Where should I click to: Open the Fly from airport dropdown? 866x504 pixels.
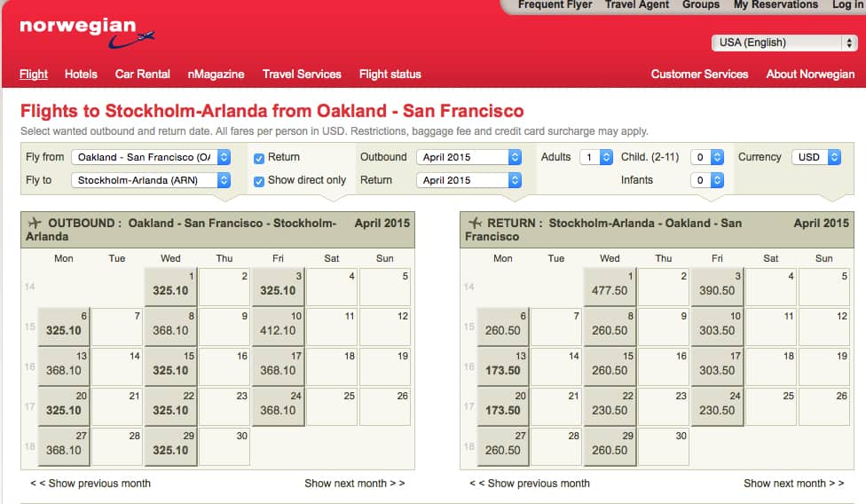[x=151, y=157]
